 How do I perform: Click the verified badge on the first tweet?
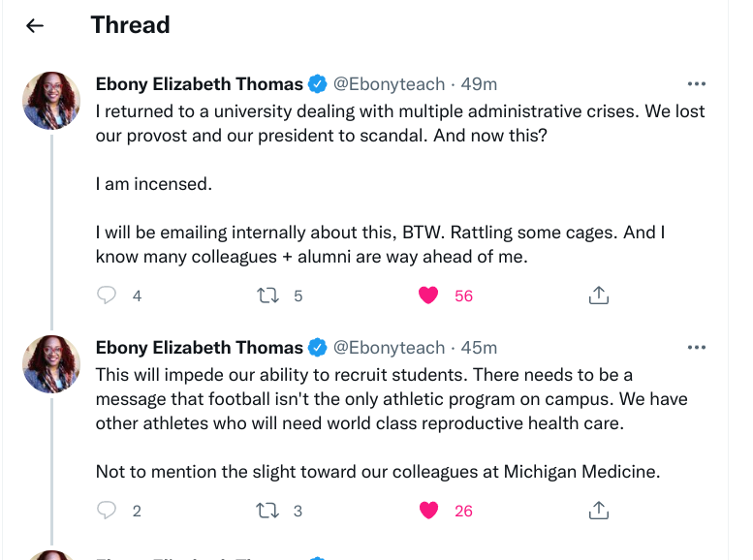pyautogui.click(x=318, y=84)
